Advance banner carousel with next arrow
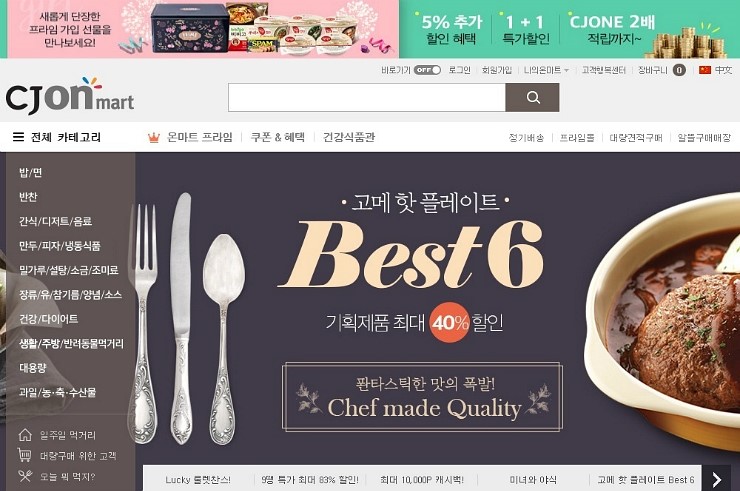Screen dimensions: 740x491 click(x=716, y=479)
